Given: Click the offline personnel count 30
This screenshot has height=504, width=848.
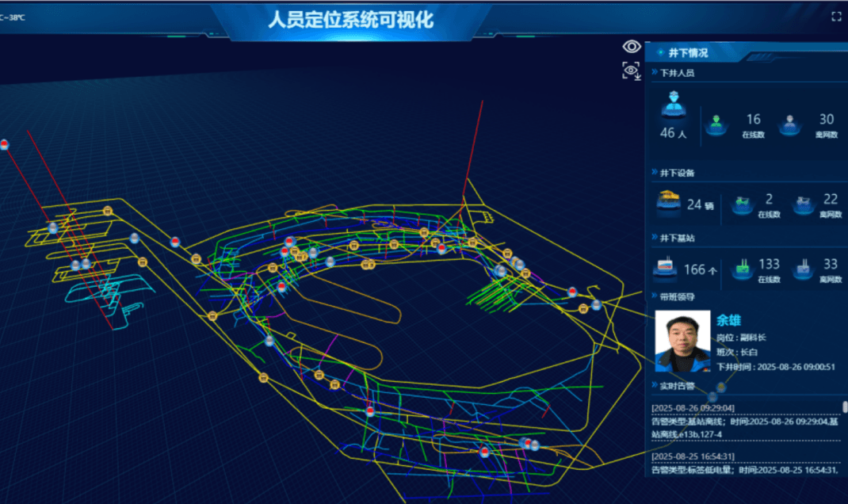Looking at the screenshot, I should [x=827, y=119].
